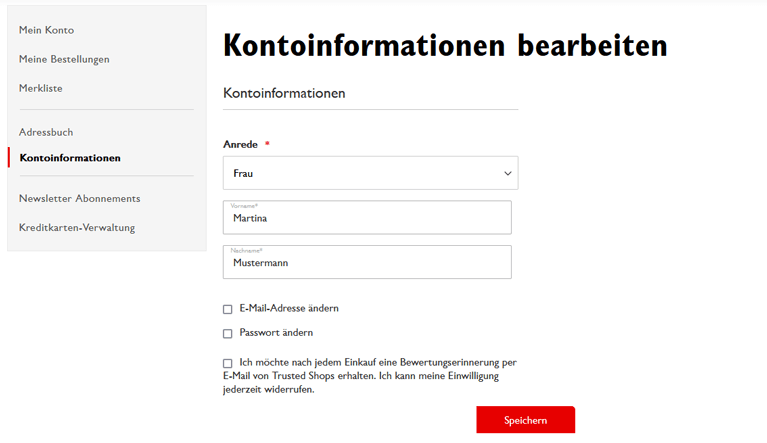Go to Kreditkarten-Verwaltung
This screenshot has height=443, width=767.
(77, 227)
